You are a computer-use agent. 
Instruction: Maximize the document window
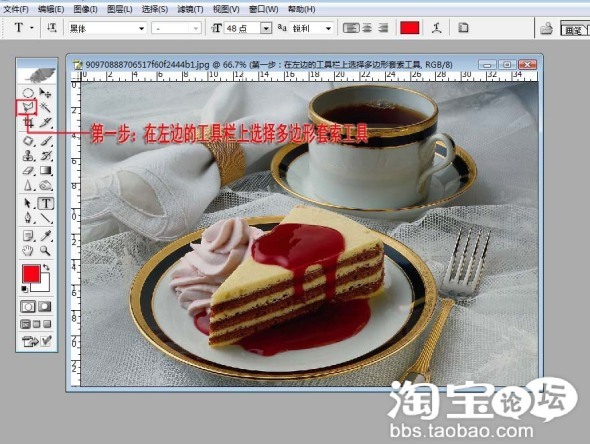[x=506, y=65]
